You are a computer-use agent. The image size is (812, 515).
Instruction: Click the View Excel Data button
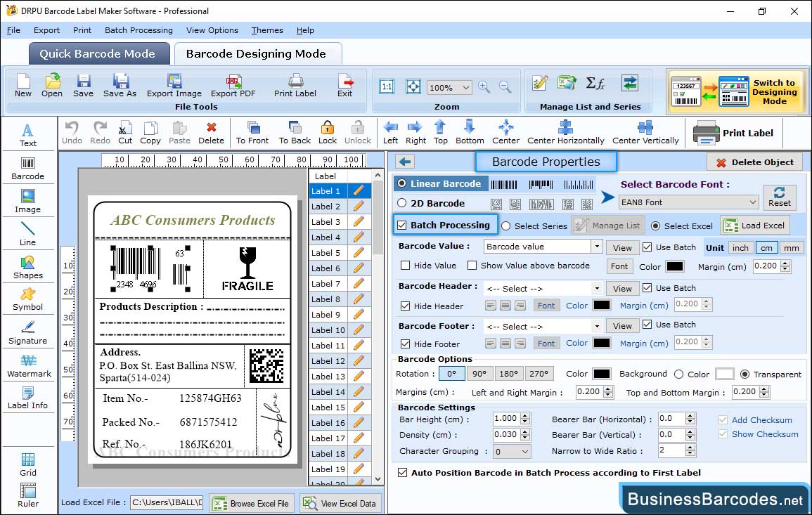click(340, 503)
